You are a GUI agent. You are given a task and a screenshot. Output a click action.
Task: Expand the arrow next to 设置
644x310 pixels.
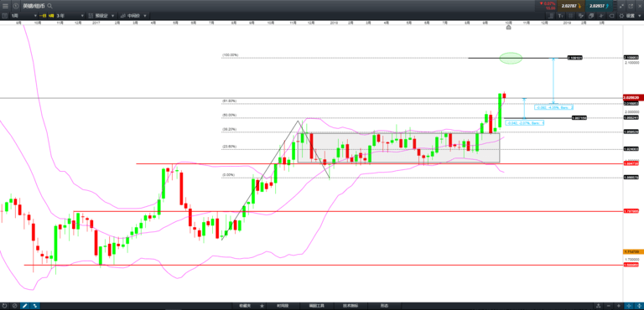640,16
